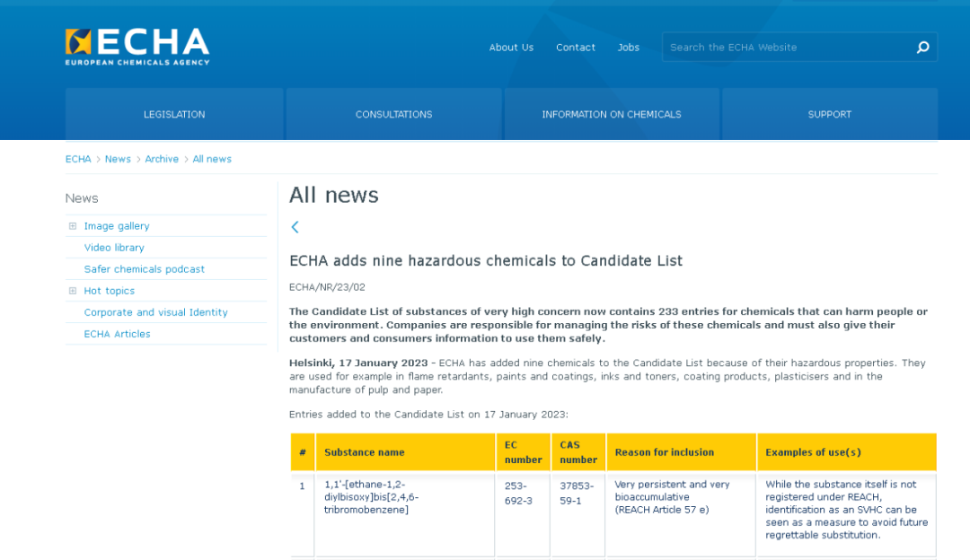Expand the Hot topics plus icon
Screen dimensions: 970x560
(73, 291)
